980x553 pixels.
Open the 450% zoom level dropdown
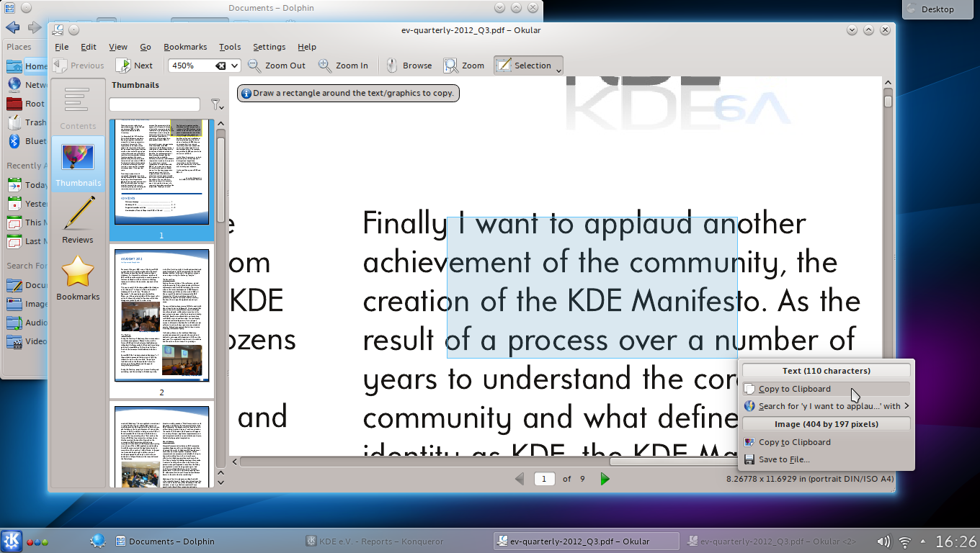pos(235,66)
